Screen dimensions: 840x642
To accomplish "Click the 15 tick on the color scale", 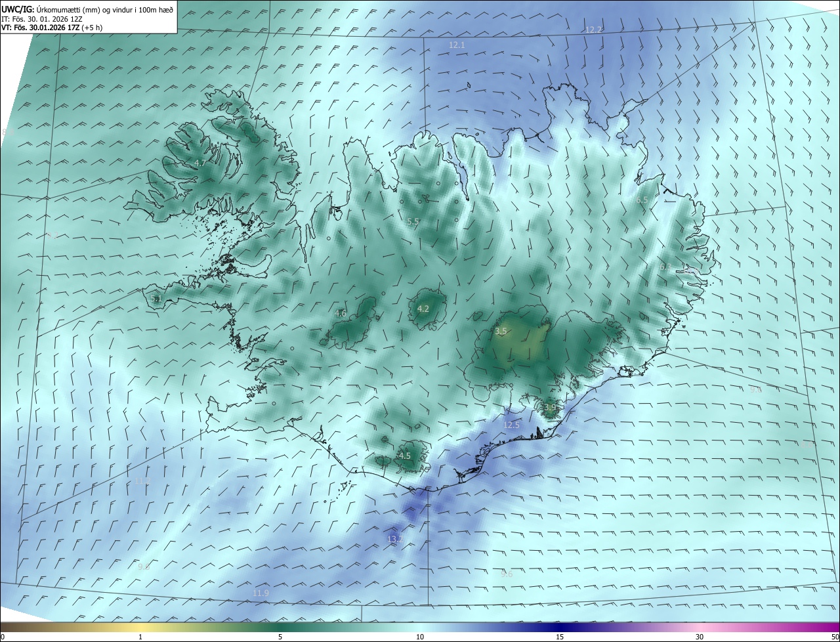I will [560, 637].
